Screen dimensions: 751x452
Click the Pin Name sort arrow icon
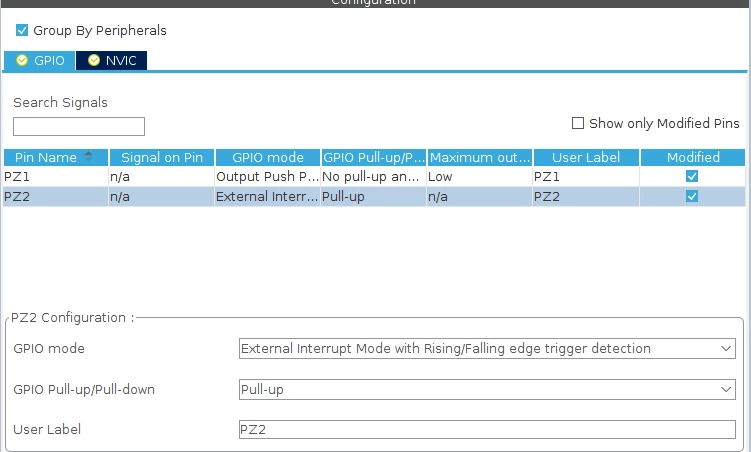coord(88,156)
